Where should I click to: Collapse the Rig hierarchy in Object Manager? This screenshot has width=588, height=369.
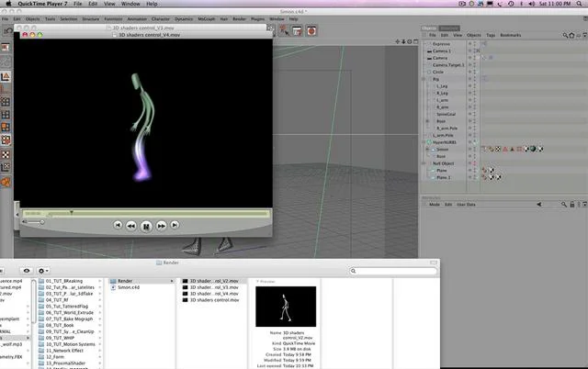(424, 80)
